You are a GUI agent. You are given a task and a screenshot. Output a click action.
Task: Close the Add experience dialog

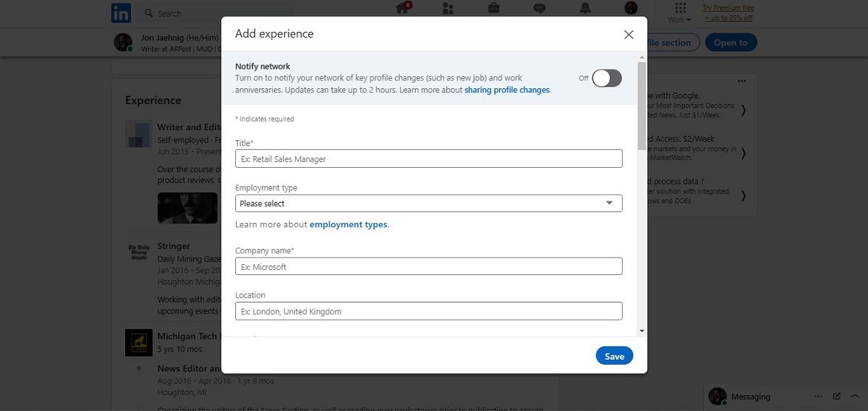629,35
